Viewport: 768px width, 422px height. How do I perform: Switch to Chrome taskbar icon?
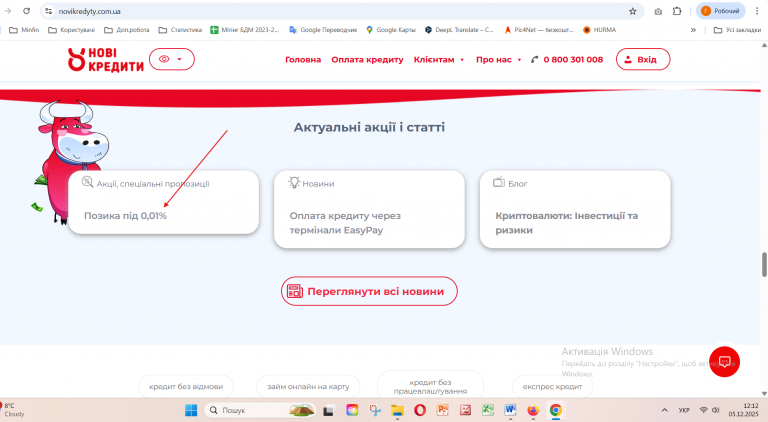[x=555, y=410]
